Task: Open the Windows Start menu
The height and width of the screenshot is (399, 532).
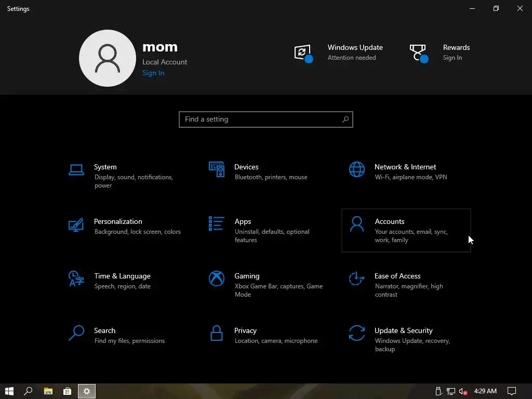Action: (x=9, y=391)
